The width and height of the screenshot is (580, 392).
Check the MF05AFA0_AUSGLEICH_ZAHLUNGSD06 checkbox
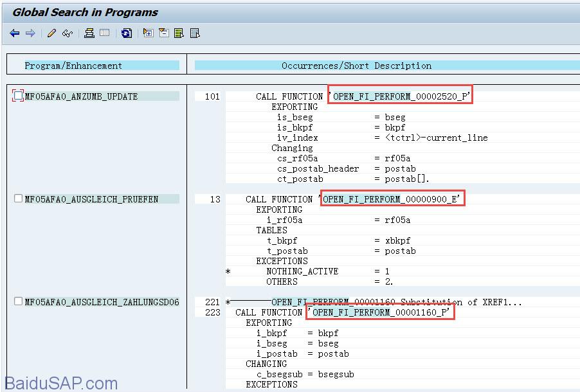[18, 301]
